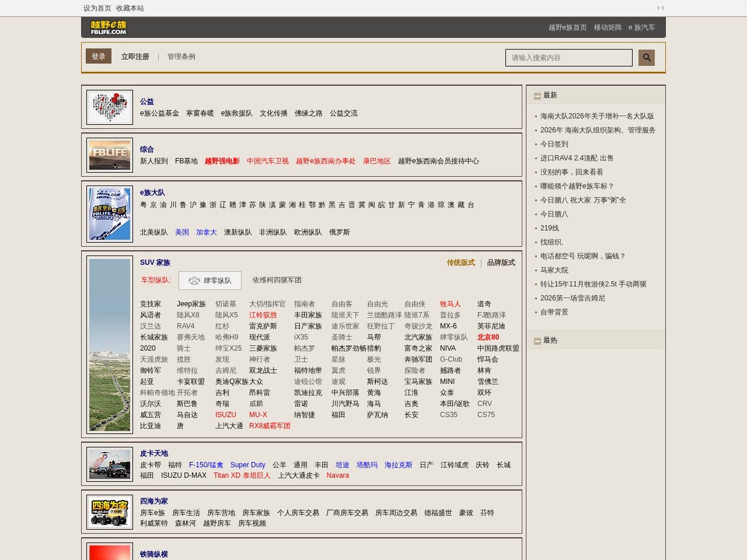Screen dimensions: 747x560
Task: Open the 皮卡天地 pickup truck image
Action: 110,464
